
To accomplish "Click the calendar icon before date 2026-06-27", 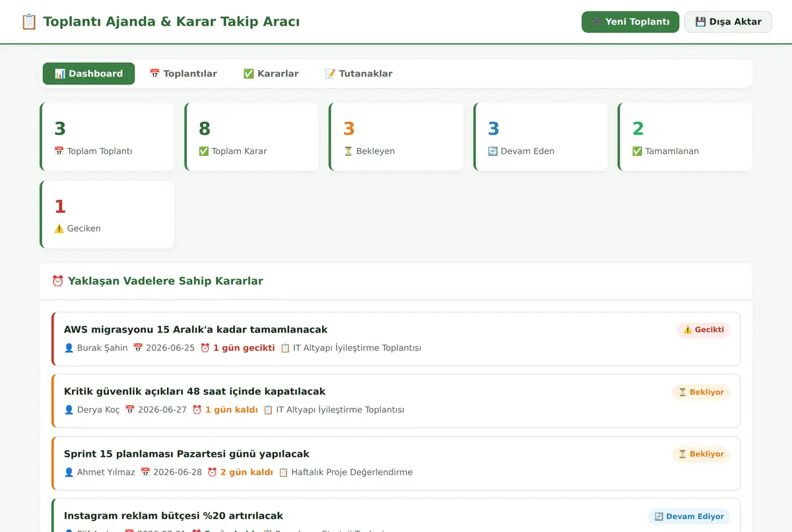I will (x=130, y=410).
